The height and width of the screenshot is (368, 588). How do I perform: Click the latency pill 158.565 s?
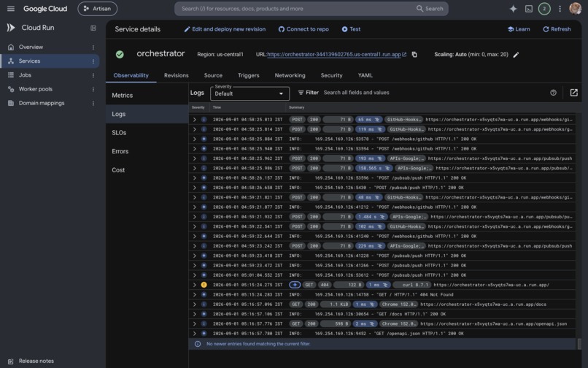tap(374, 168)
